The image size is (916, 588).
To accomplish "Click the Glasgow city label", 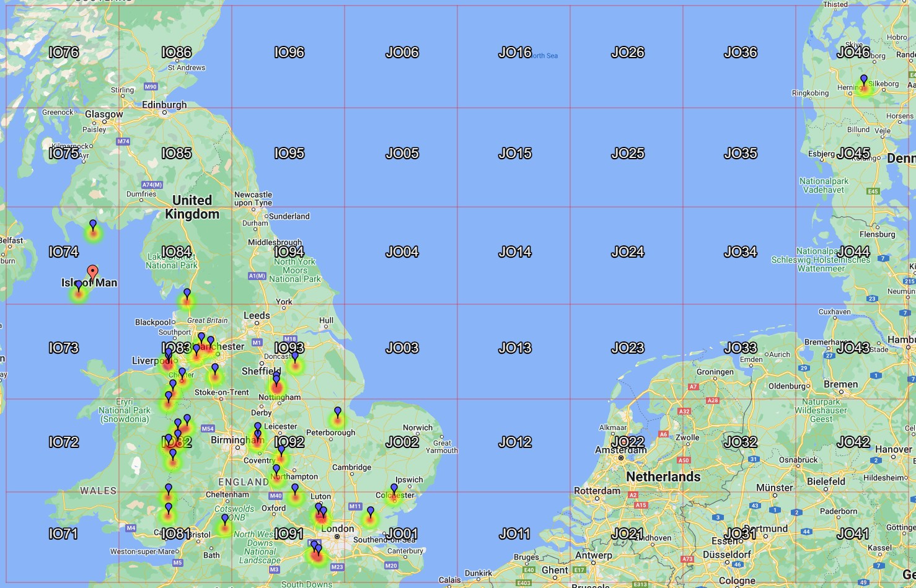I will click(104, 114).
